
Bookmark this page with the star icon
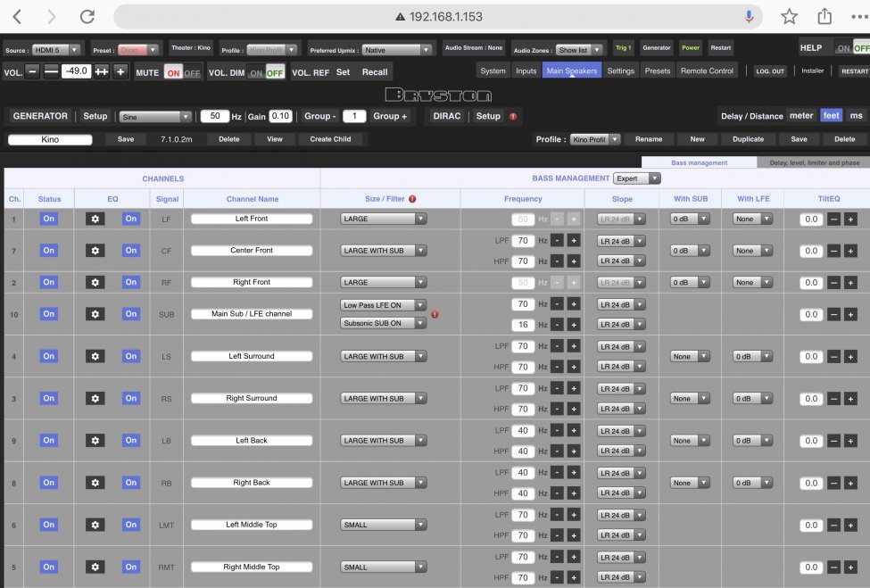pos(789,17)
